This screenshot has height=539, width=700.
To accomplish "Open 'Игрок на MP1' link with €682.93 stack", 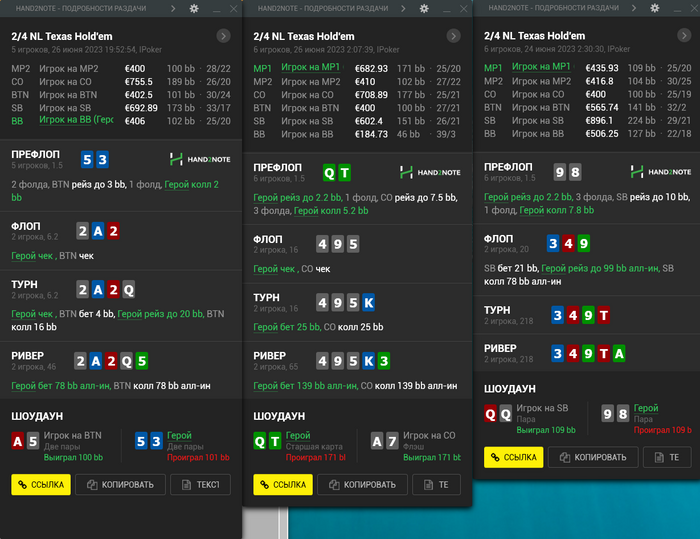I will pyautogui.click(x=311, y=67).
